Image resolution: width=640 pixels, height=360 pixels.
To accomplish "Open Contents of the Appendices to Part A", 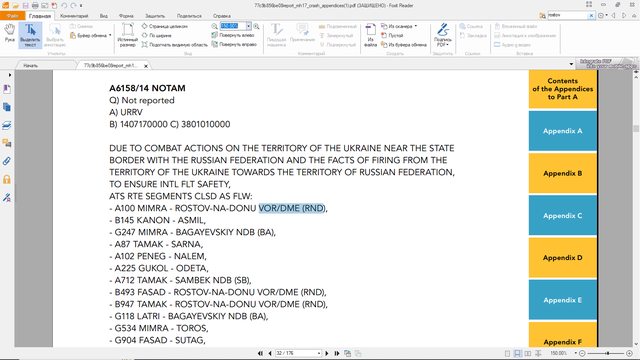I will [562, 89].
